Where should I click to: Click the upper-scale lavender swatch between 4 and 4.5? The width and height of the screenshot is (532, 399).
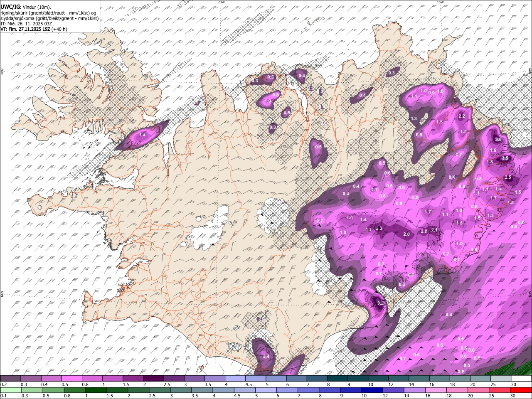(235, 379)
